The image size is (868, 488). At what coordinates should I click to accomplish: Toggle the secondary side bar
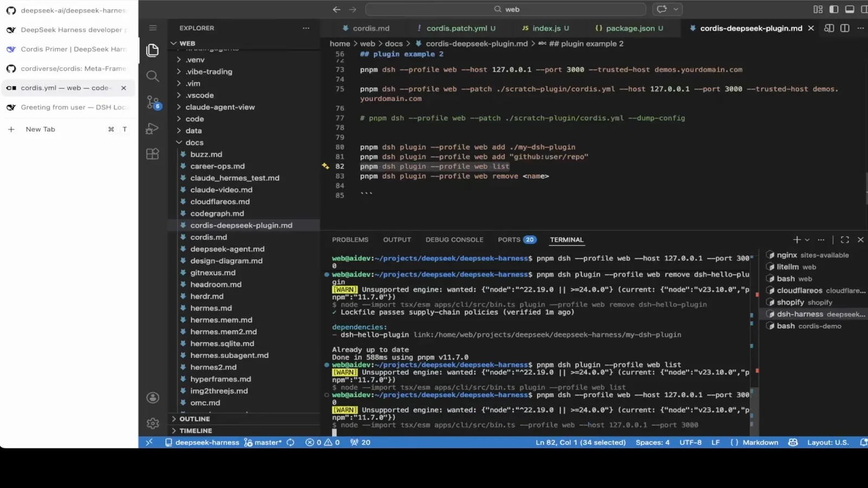point(864,9)
